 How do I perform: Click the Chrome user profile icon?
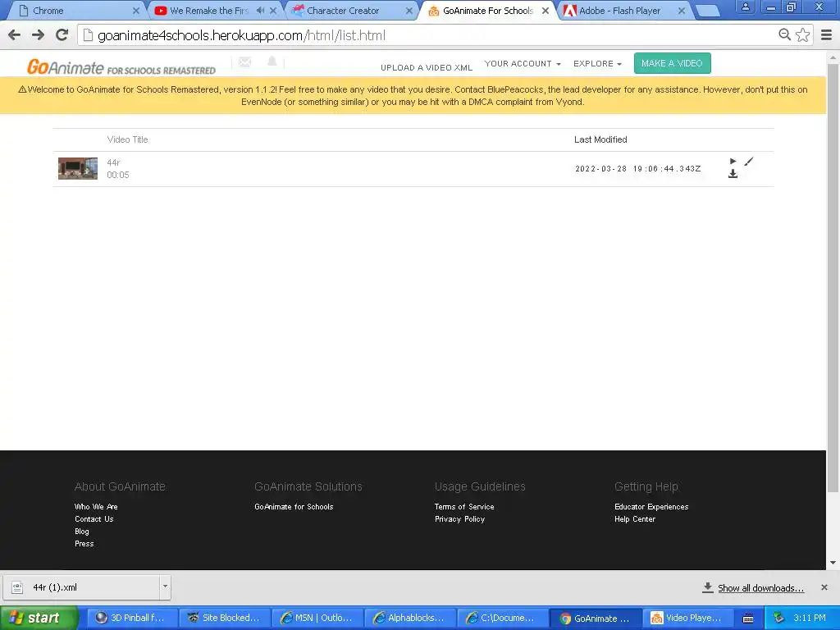(745, 7)
